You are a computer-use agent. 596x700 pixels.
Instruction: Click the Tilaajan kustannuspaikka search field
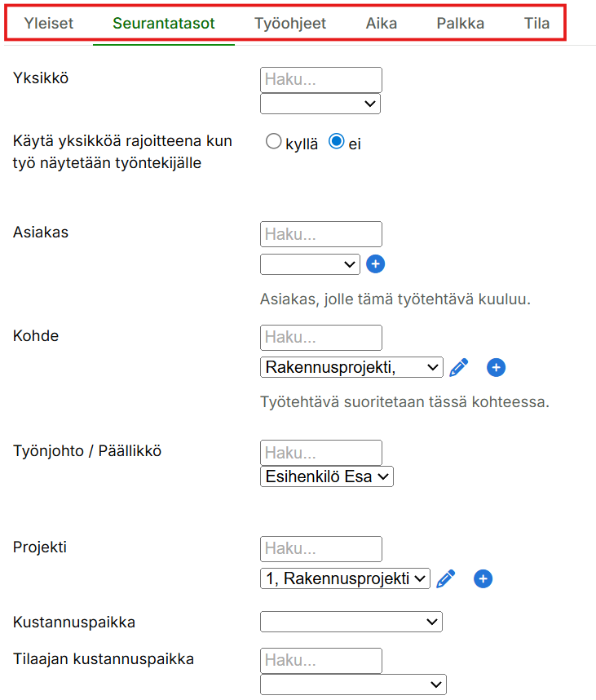coord(320,660)
